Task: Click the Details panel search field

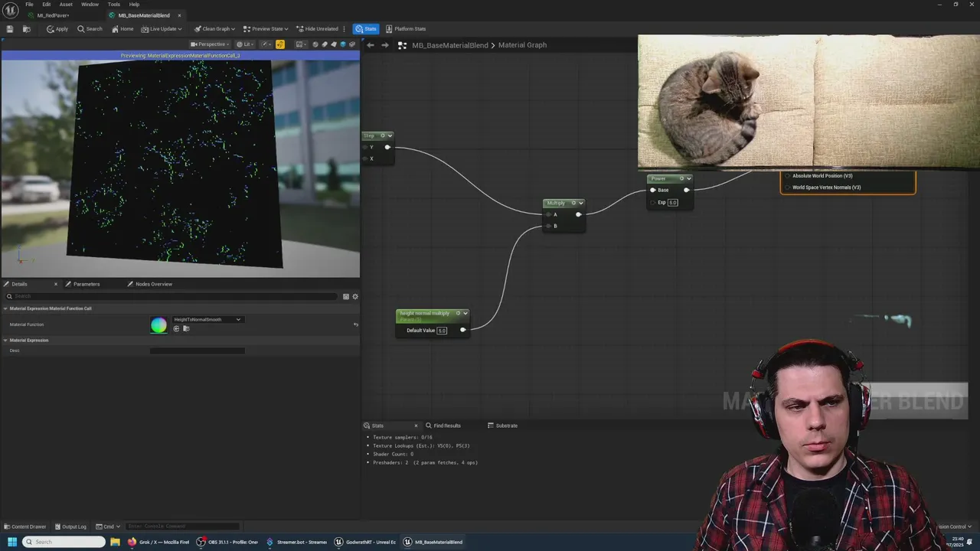Action: (x=172, y=296)
